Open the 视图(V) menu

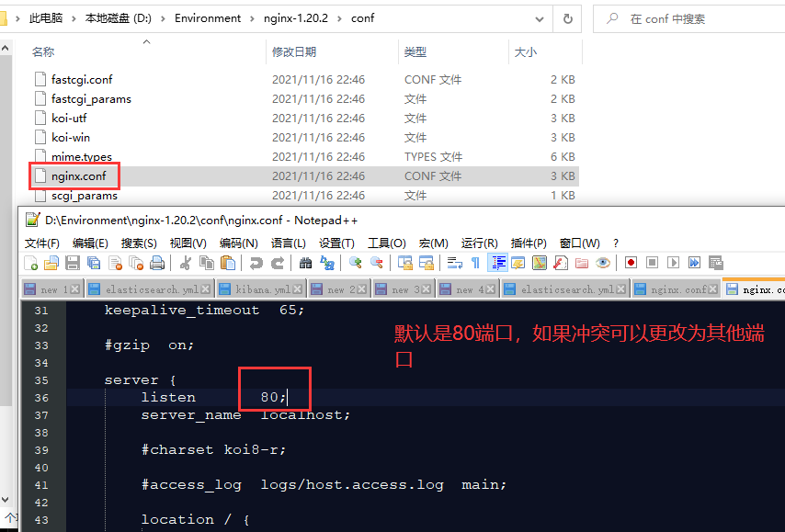[x=188, y=243]
